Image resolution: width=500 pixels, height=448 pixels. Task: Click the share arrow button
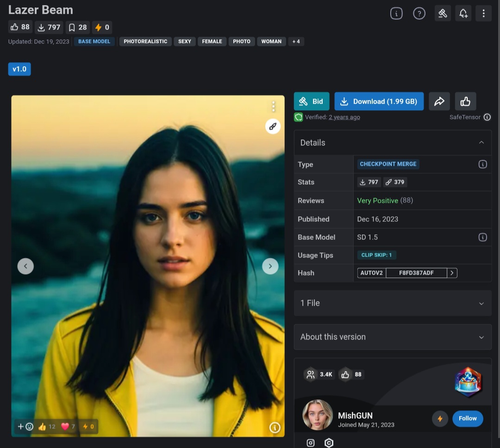pos(439,101)
